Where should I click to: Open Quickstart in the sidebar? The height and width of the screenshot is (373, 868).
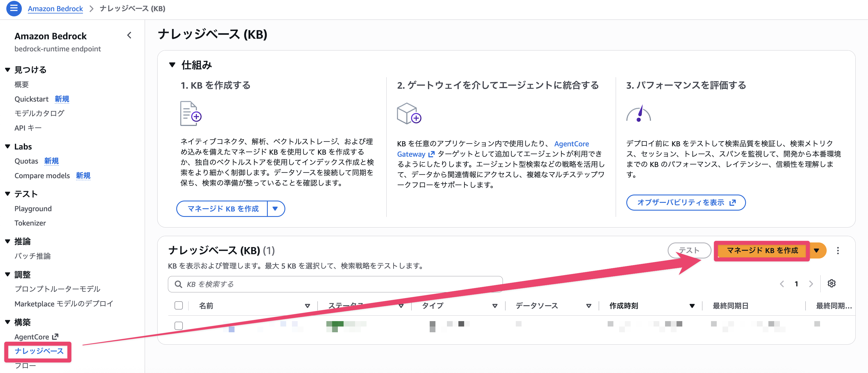pos(31,99)
